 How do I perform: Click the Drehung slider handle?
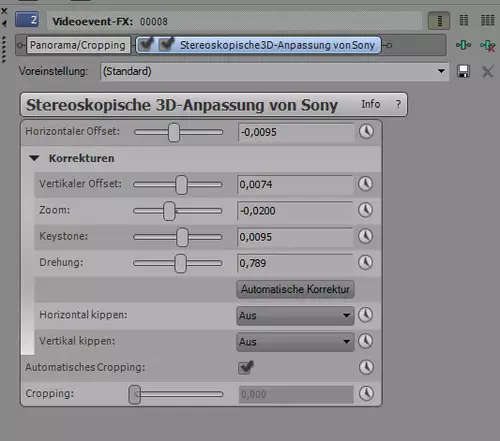(x=180, y=263)
